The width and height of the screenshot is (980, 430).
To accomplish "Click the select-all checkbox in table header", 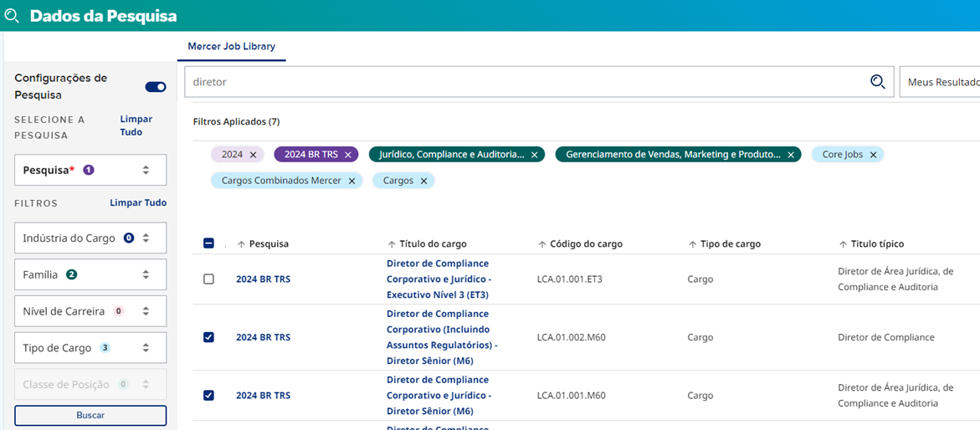I will (209, 244).
